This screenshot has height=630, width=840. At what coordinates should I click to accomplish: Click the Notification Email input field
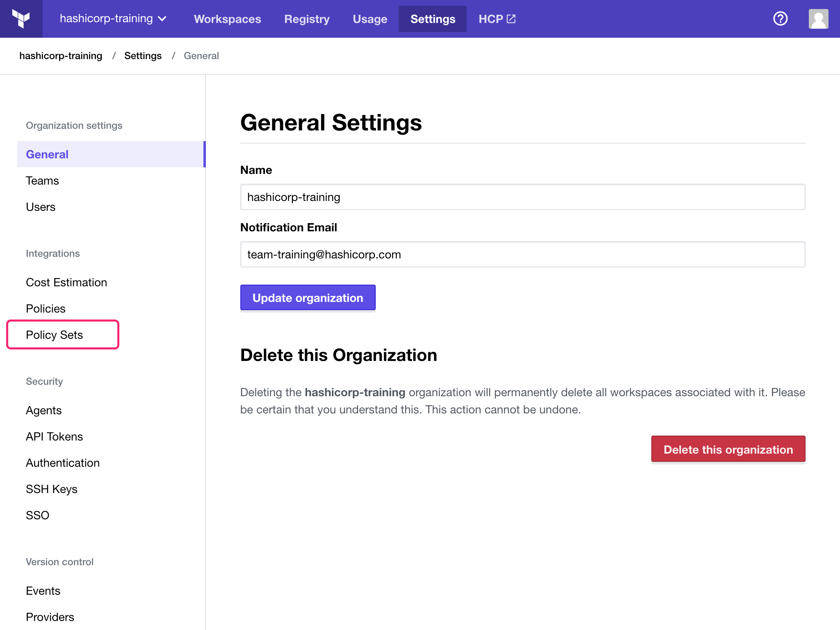(523, 254)
